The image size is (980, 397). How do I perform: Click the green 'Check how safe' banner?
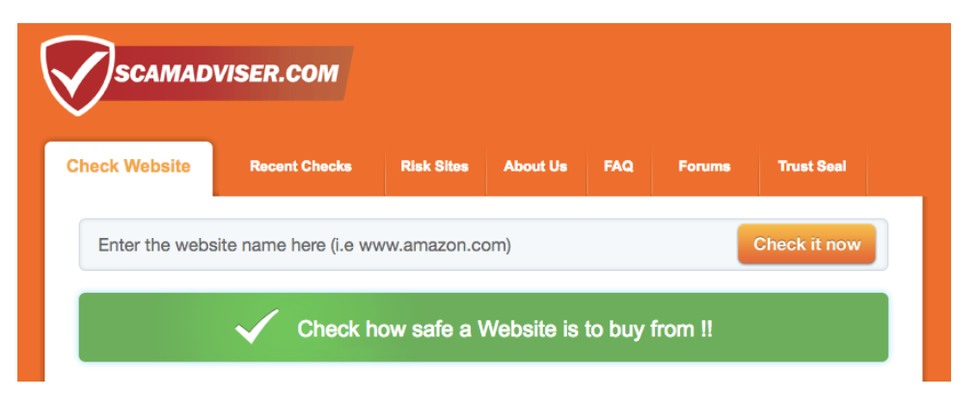tap(483, 327)
